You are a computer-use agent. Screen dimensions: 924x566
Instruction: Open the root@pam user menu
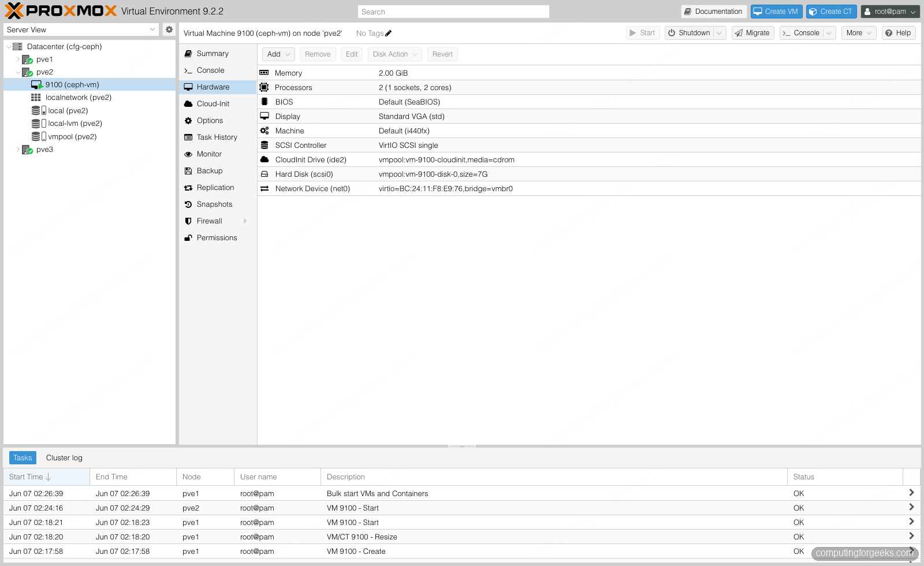point(890,12)
